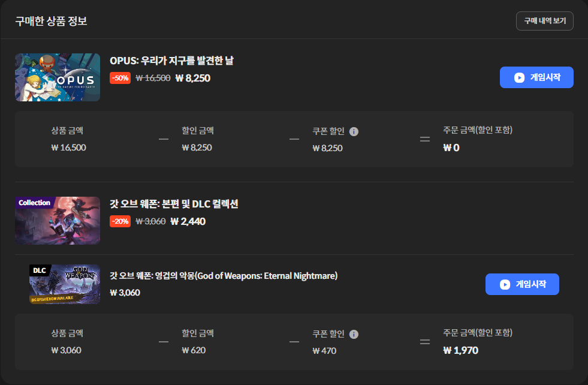
Task: Click the 쿠폰 할인 value ₩ 470
Action: click(x=324, y=351)
